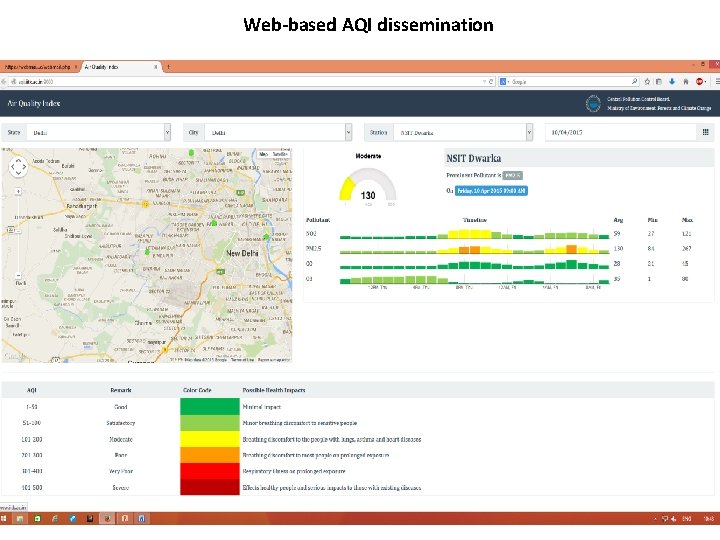Click the green station marker at map top
The image size is (720, 540).
click(x=191, y=152)
